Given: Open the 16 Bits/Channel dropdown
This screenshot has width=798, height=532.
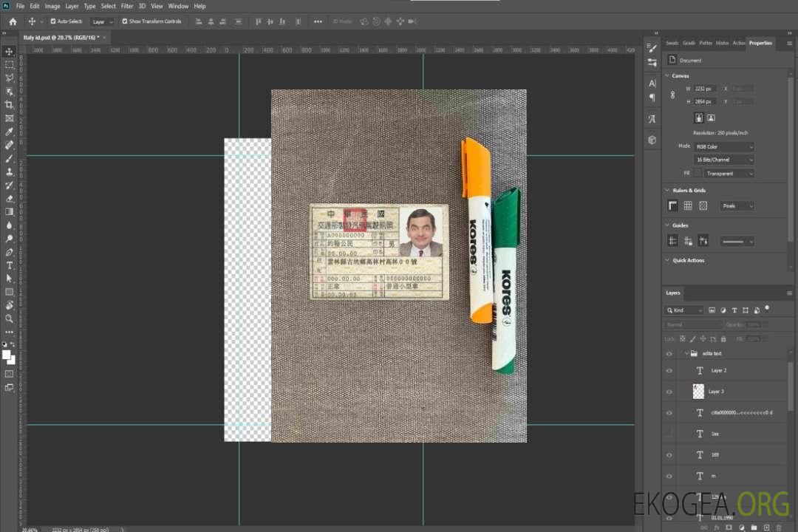Looking at the screenshot, I should (x=724, y=160).
